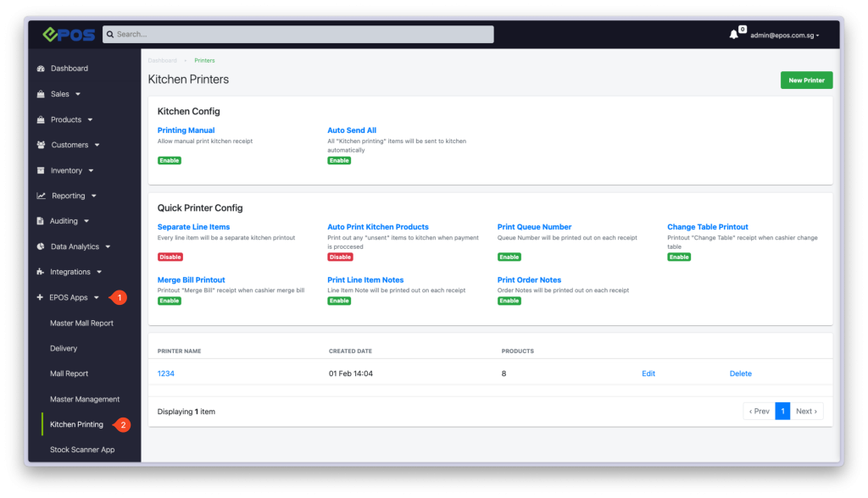Image resolution: width=868 pixels, height=498 pixels.
Task: Click the New Printer button
Action: pos(806,80)
